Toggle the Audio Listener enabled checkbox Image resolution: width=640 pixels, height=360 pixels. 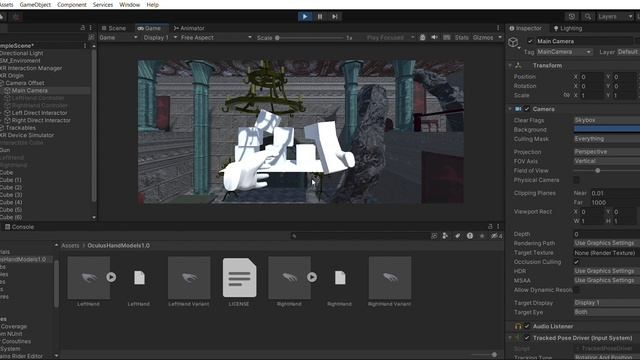coord(527,326)
